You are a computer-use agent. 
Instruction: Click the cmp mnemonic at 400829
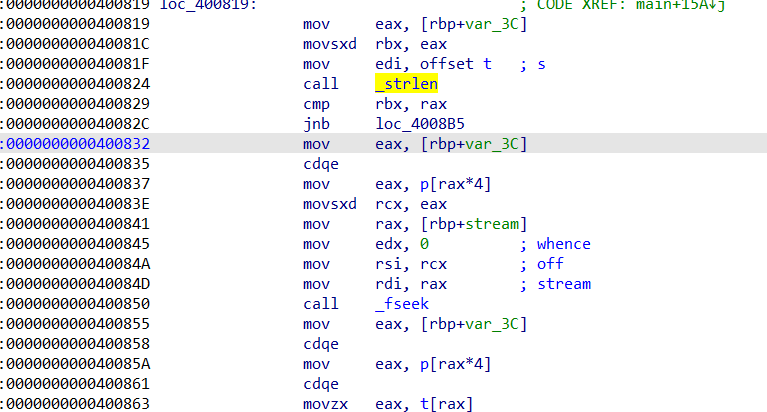click(x=315, y=105)
